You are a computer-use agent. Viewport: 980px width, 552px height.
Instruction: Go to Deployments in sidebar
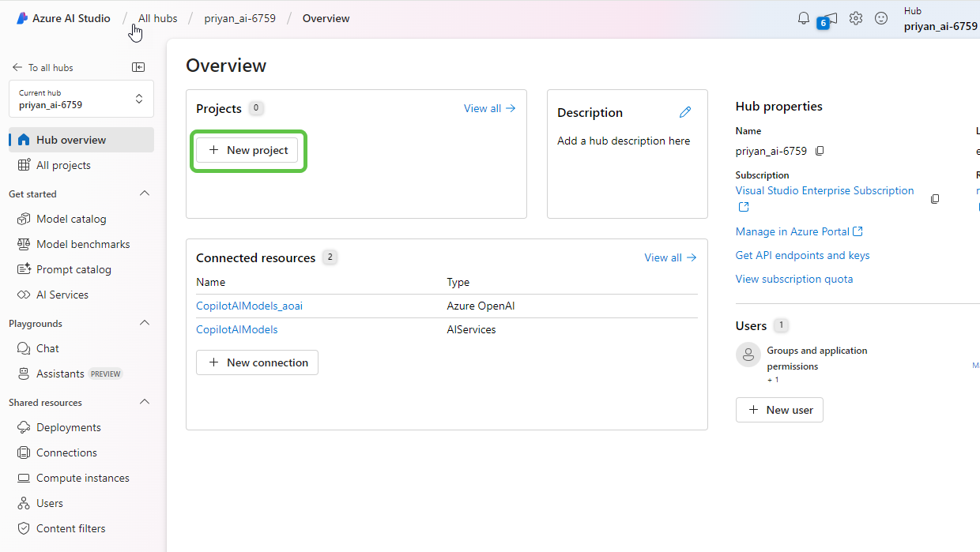click(69, 427)
